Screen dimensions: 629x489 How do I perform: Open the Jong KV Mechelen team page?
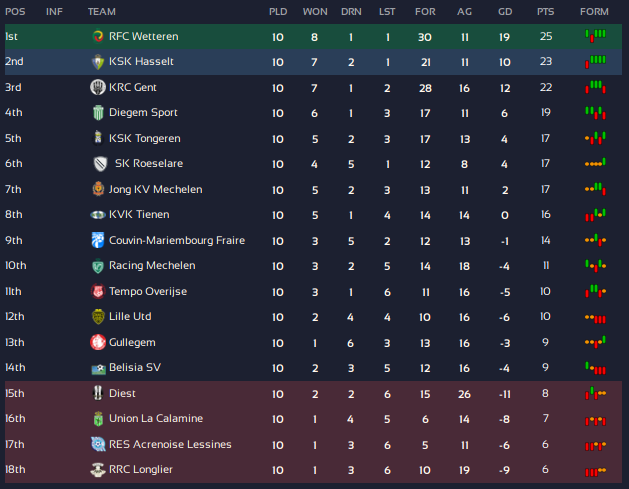tap(155, 189)
